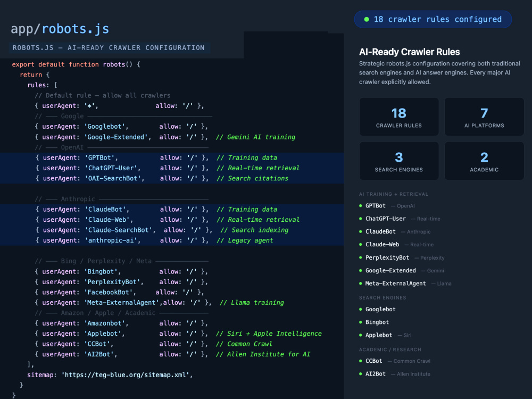Open the 2 Academic stat card
The width and height of the screenshot is (532, 399).
click(484, 161)
